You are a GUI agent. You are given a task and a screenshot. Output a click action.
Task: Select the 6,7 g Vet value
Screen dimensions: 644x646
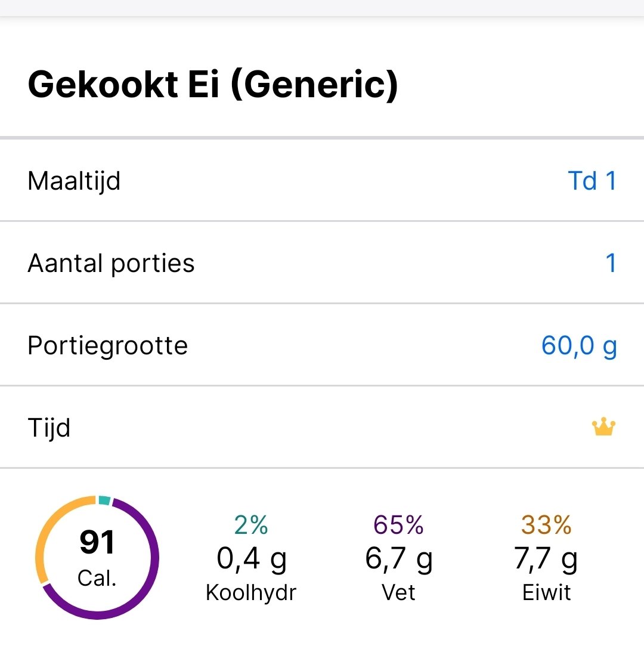pyautogui.click(x=398, y=559)
